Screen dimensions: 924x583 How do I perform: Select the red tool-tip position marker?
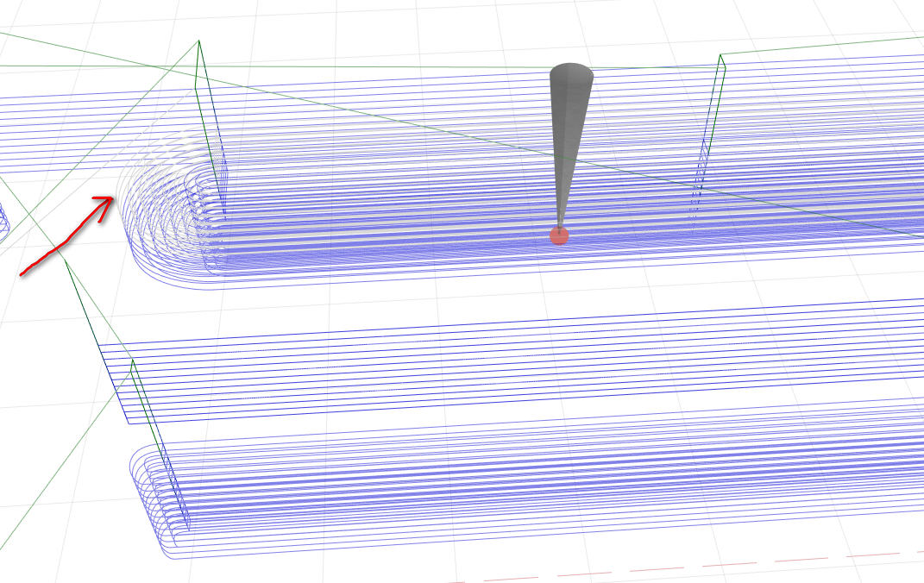pos(559,235)
